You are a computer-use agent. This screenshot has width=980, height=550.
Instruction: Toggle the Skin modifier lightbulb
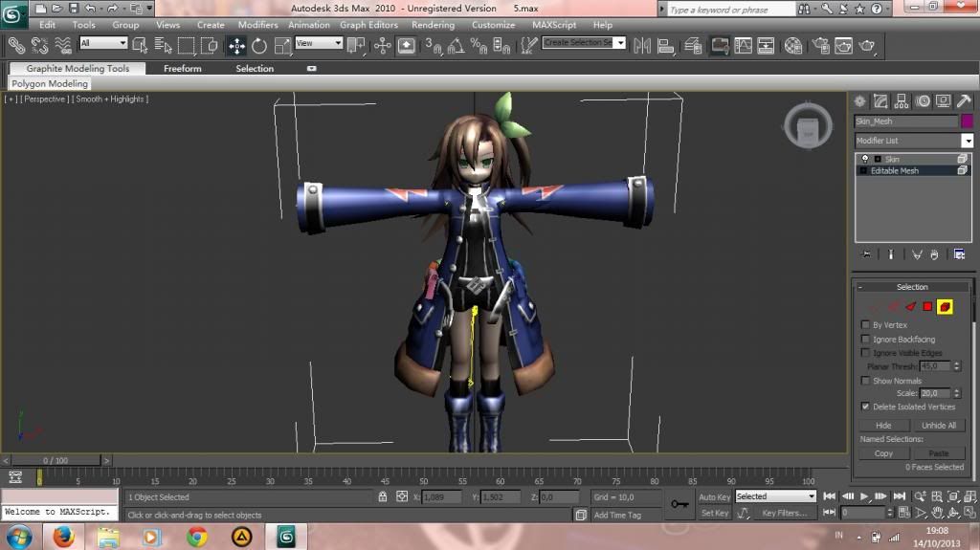(864, 159)
